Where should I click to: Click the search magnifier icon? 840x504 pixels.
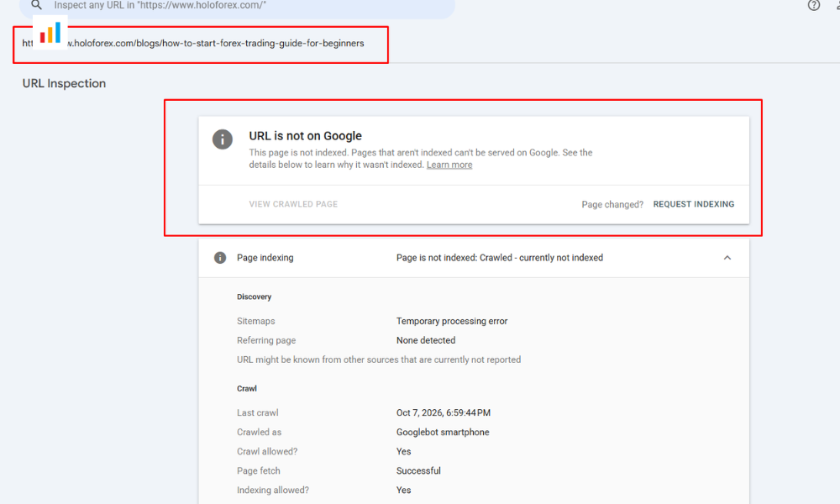point(36,5)
